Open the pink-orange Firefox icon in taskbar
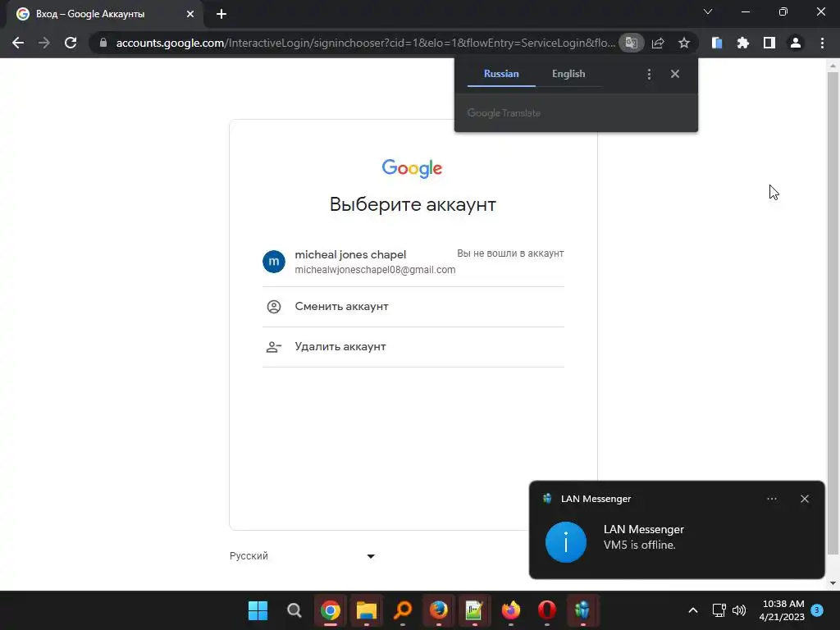 click(510, 610)
